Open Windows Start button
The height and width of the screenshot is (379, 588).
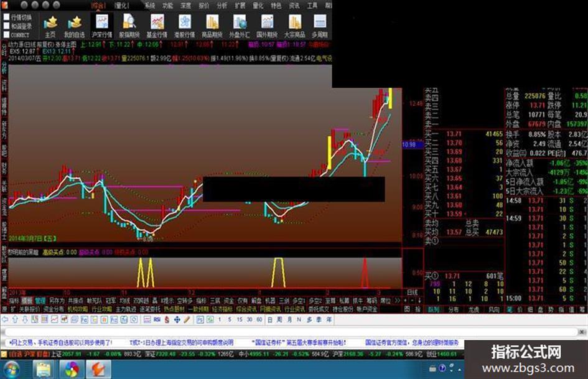click(11, 370)
